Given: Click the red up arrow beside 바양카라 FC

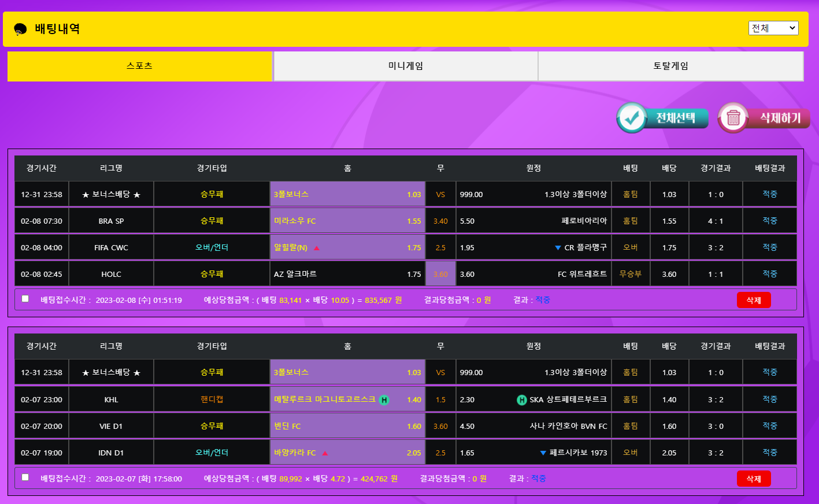Looking at the screenshot, I should (325, 453).
